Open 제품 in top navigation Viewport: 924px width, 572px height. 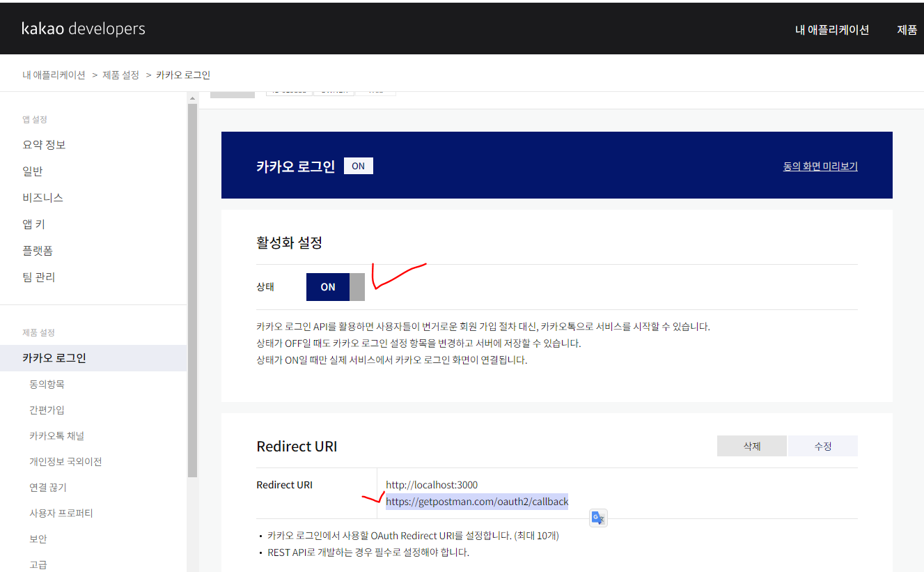click(907, 30)
